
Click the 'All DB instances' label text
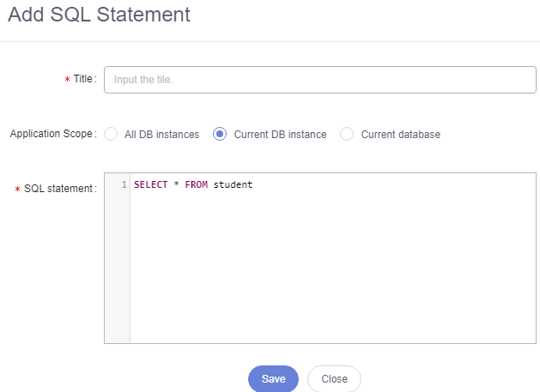click(162, 134)
